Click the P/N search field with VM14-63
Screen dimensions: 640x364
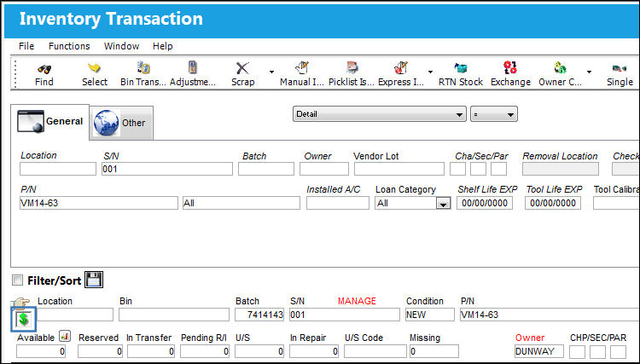[99, 203]
